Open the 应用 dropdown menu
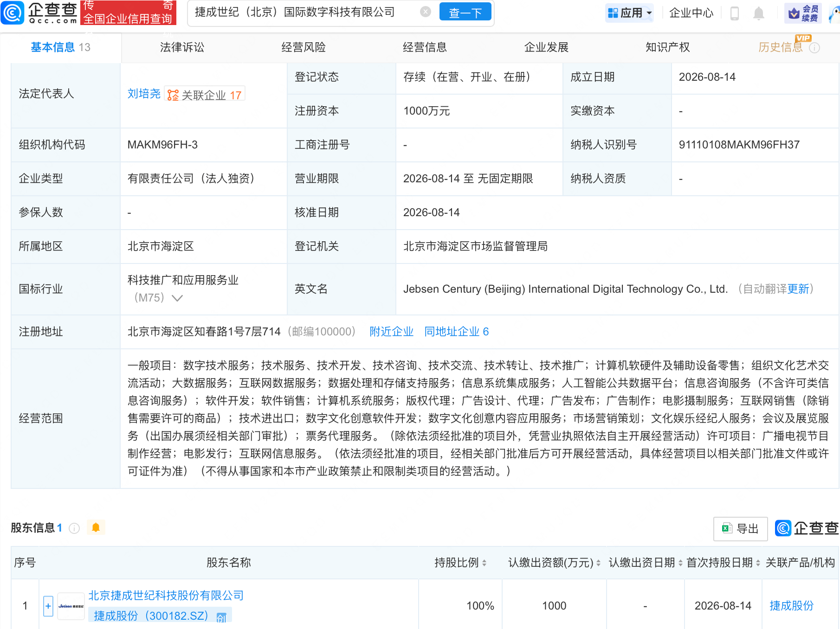Viewport: 840px width, 629px height. (x=630, y=13)
